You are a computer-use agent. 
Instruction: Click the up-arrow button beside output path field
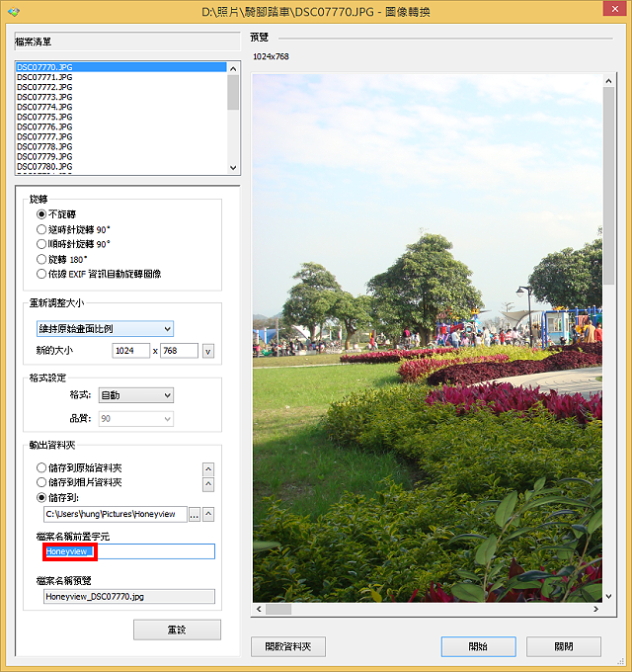tap(208, 514)
